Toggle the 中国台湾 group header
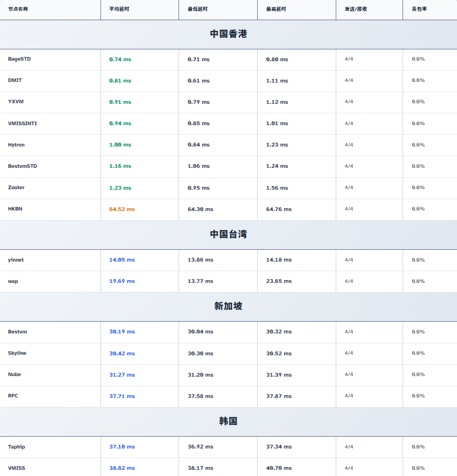Viewport: 457px width, 476px height. click(x=228, y=235)
